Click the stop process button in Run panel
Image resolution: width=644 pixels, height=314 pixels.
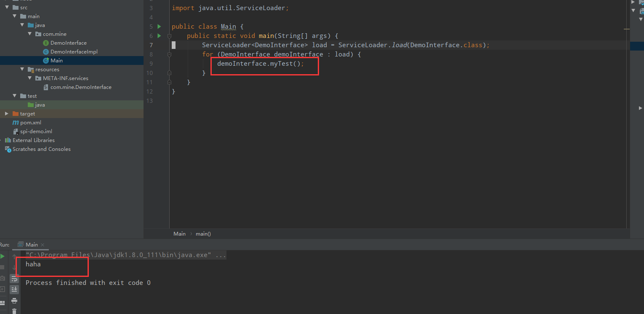click(x=3, y=267)
